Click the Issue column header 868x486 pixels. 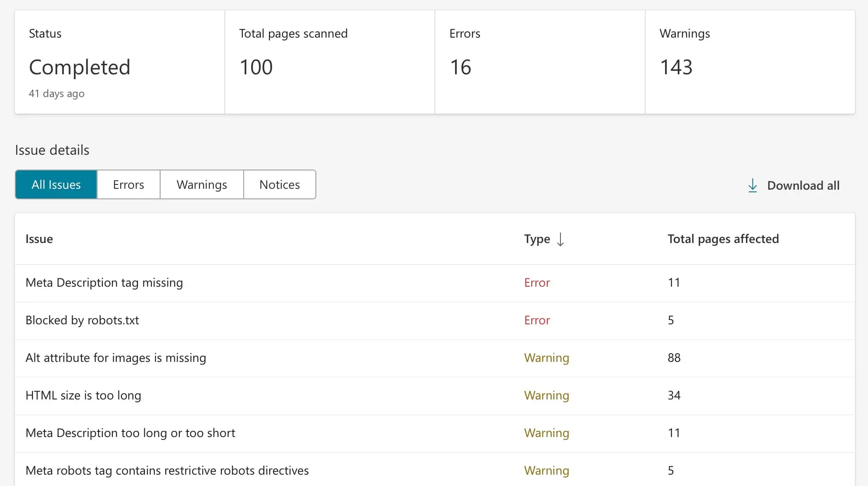pyautogui.click(x=39, y=239)
